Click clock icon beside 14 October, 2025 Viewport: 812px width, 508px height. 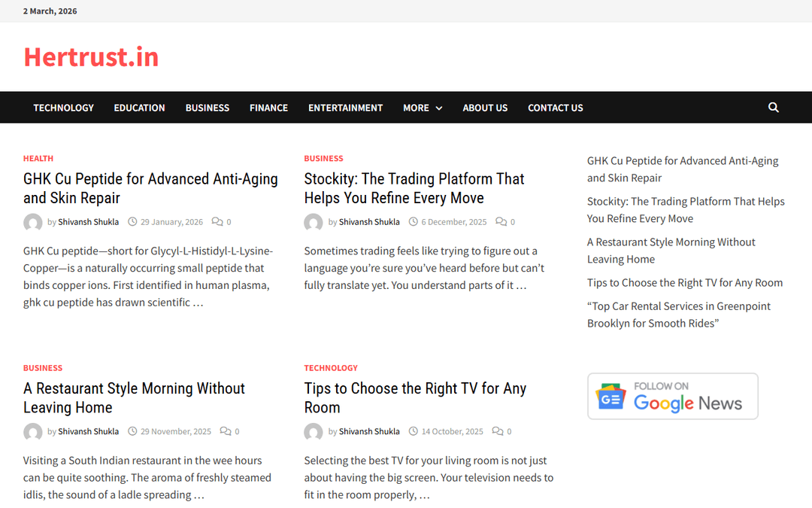pos(414,431)
